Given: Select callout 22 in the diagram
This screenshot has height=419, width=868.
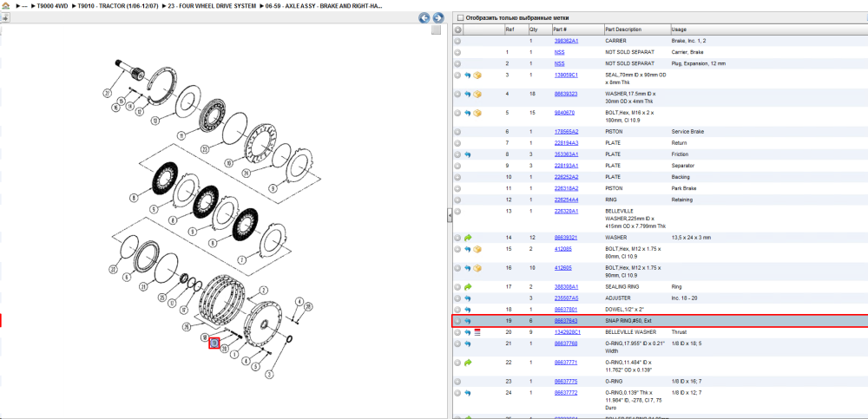Looking at the screenshot, I should (x=113, y=270).
